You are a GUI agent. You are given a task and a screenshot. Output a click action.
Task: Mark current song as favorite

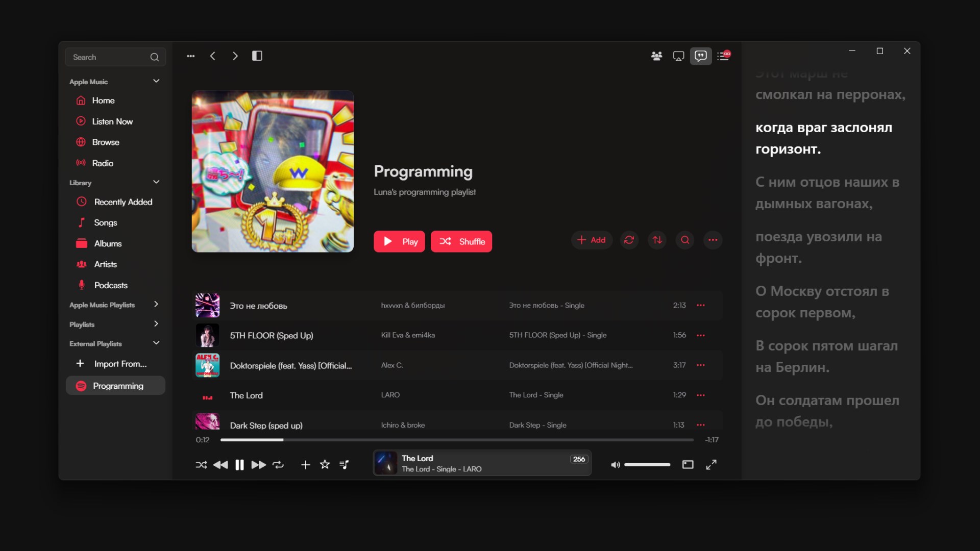tap(325, 464)
